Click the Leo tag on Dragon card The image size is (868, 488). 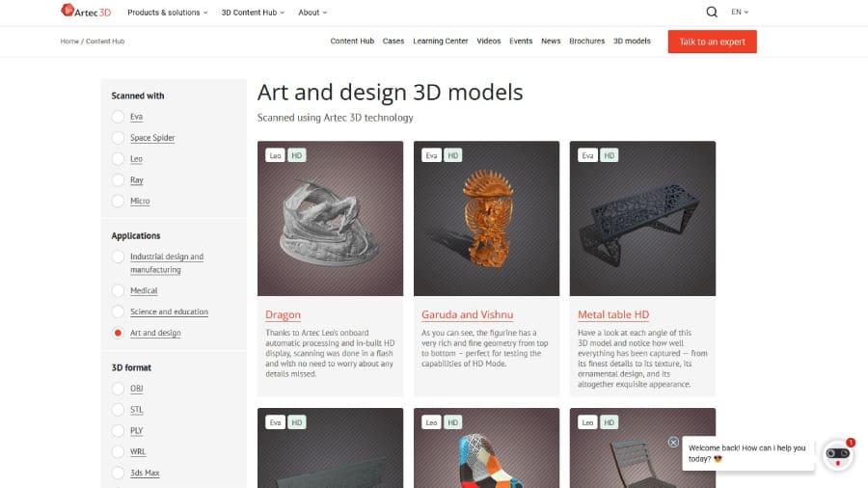[275, 155]
